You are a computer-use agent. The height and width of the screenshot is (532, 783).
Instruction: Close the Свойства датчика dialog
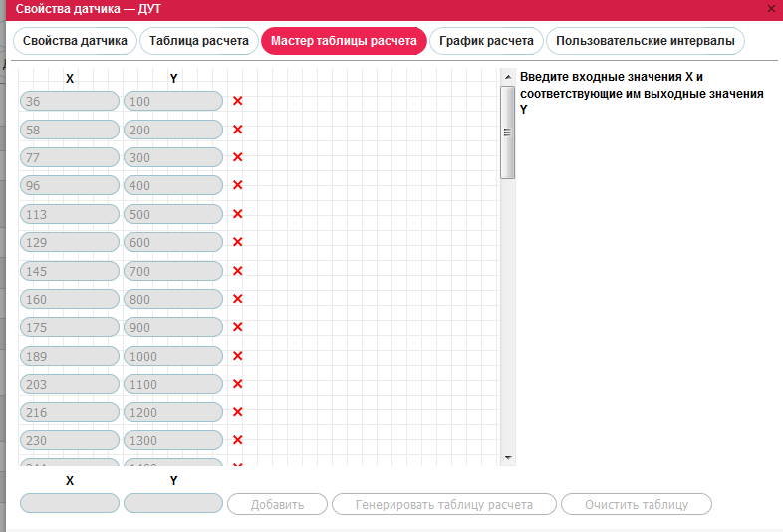tap(772, 8)
